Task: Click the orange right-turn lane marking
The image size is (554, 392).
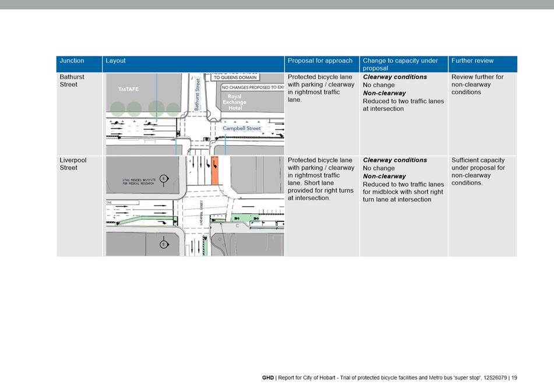Action: [x=215, y=171]
